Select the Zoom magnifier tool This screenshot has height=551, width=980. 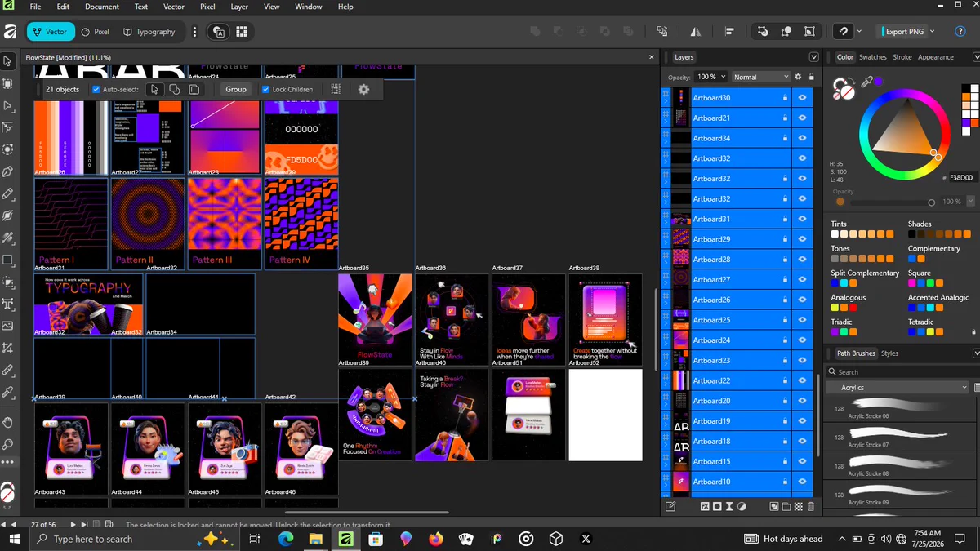(8, 444)
